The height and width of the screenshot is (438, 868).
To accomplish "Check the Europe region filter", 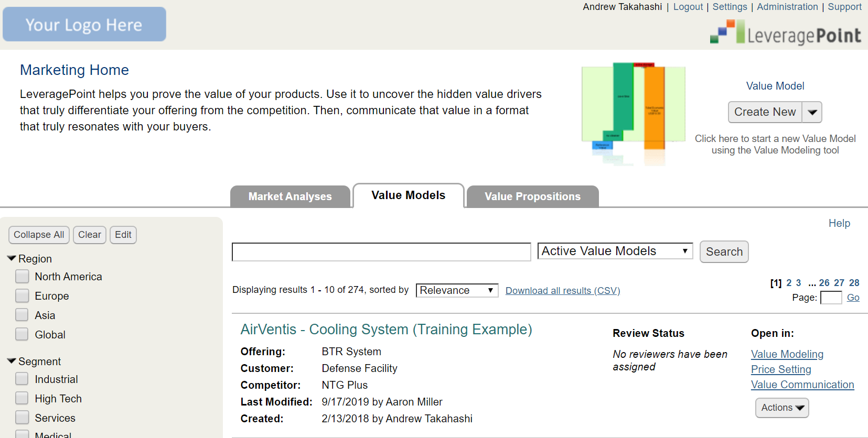I will (22, 295).
